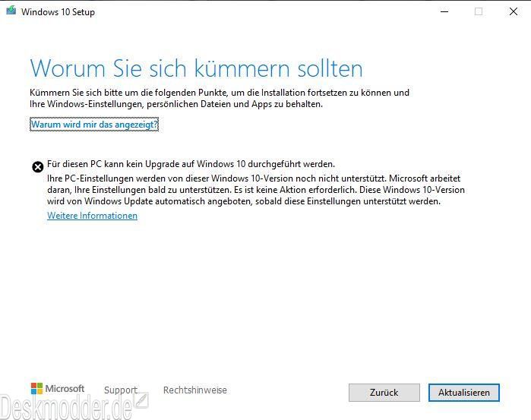Click text 'Für diesen PC kann kein Upgrade'
This screenshot has height=420, width=531.
(114, 164)
